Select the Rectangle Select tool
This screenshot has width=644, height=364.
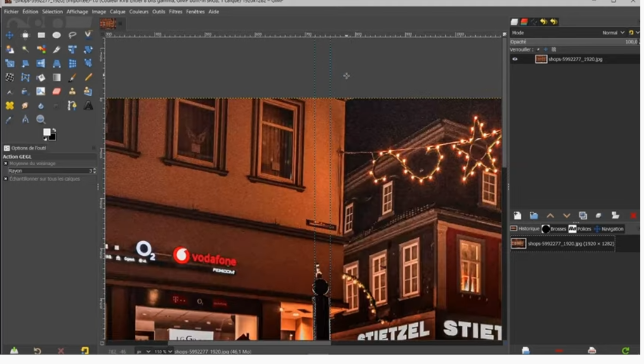41,35
